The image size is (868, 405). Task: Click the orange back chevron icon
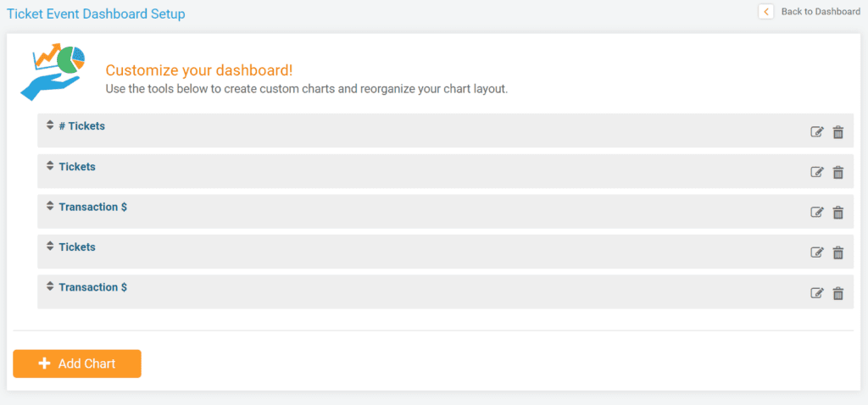click(x=766, y=12)
